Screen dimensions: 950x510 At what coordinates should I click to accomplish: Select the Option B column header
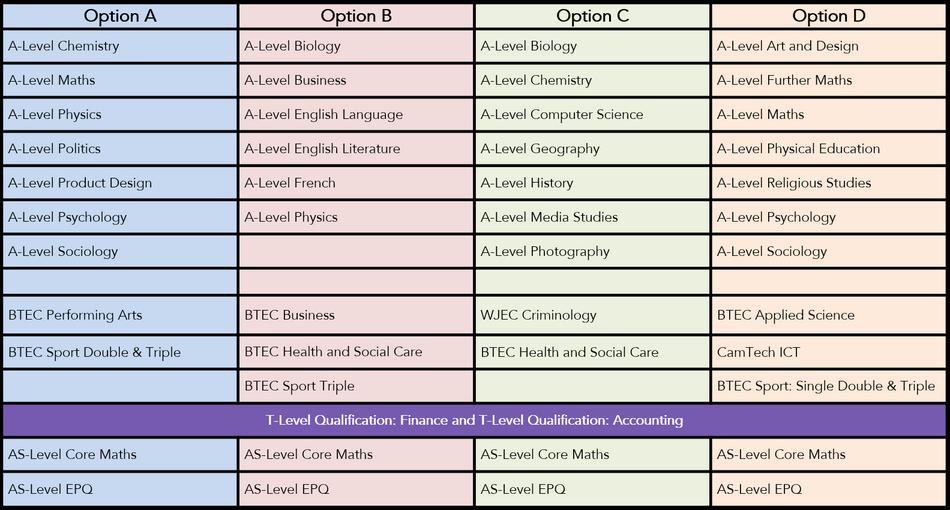click(x=355, y=16)
